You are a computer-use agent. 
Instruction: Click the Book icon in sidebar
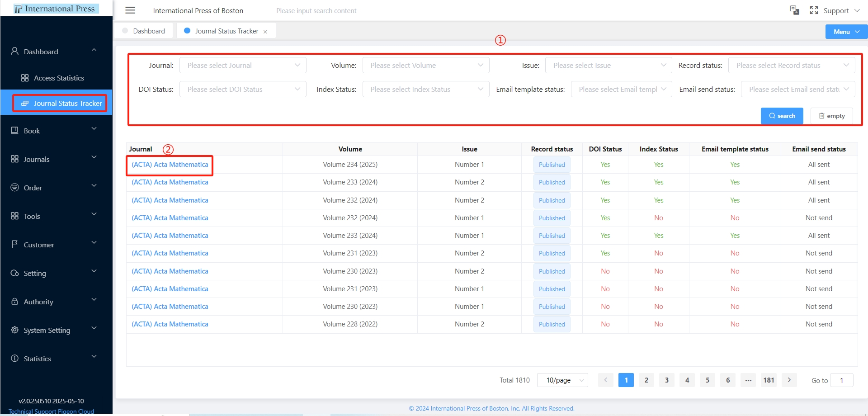pos(15,130)
